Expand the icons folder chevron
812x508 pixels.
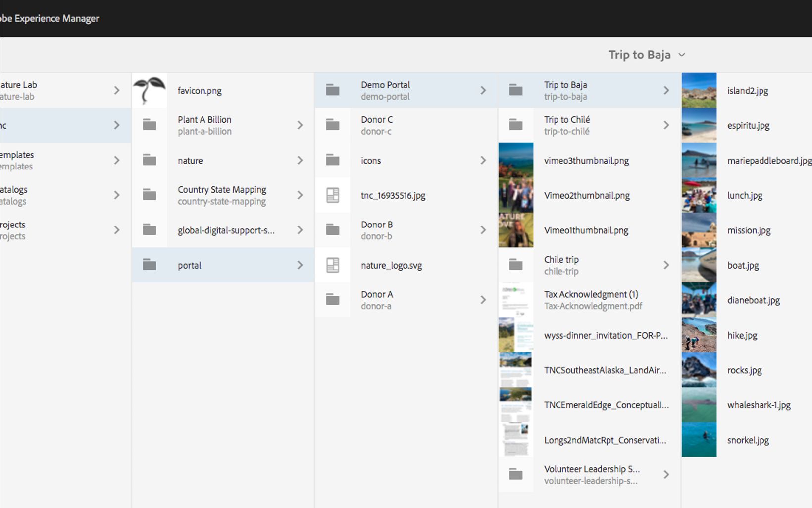coord(483,160)
